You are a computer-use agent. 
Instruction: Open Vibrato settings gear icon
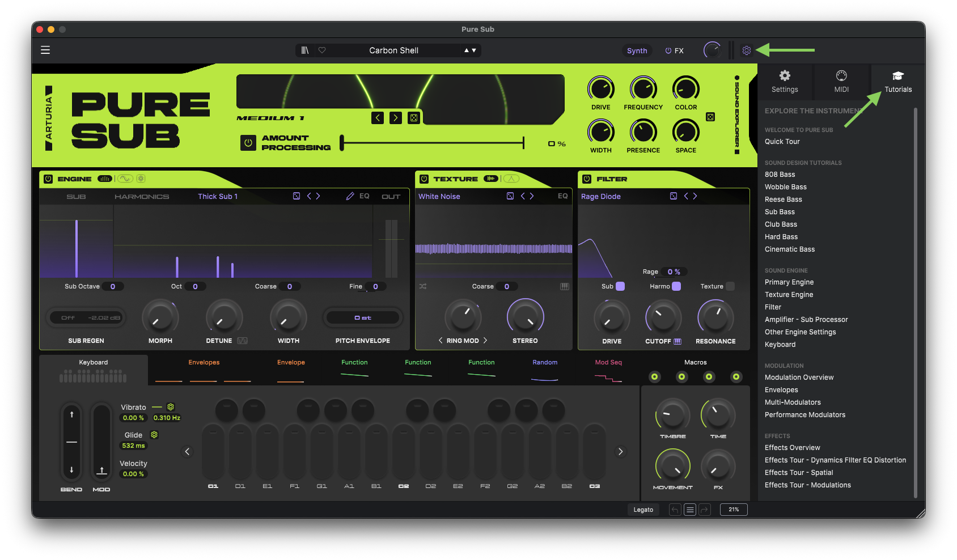(171, 407)
